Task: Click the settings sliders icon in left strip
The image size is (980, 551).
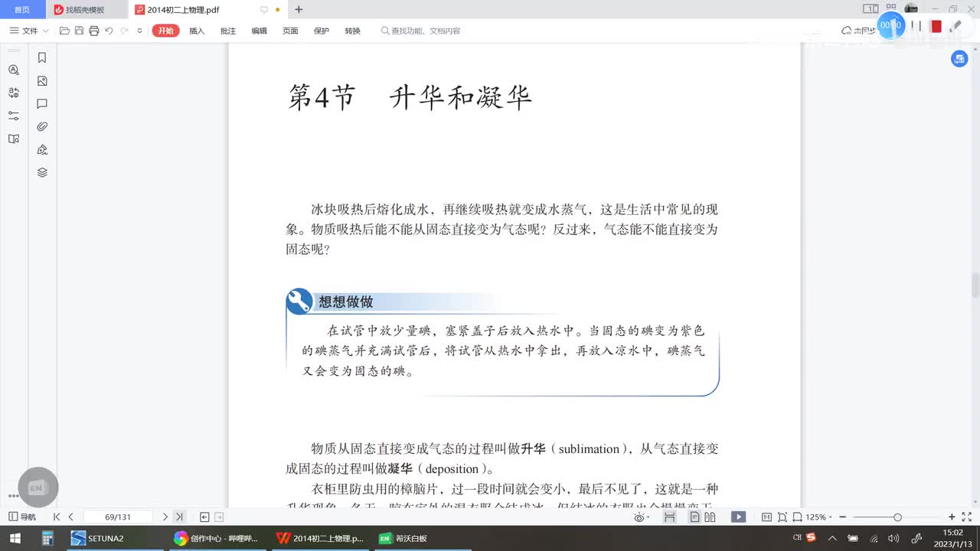Action: [13, 116]
